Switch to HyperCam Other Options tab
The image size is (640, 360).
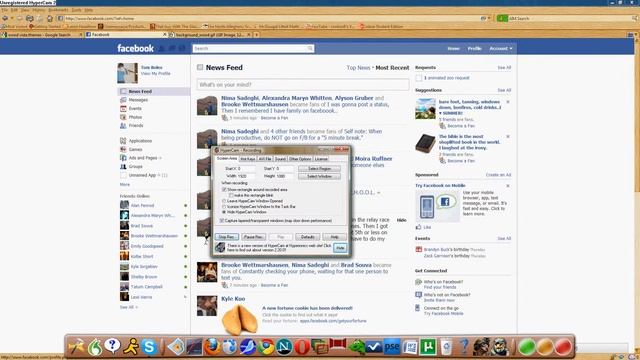click(x=300, y=159)
